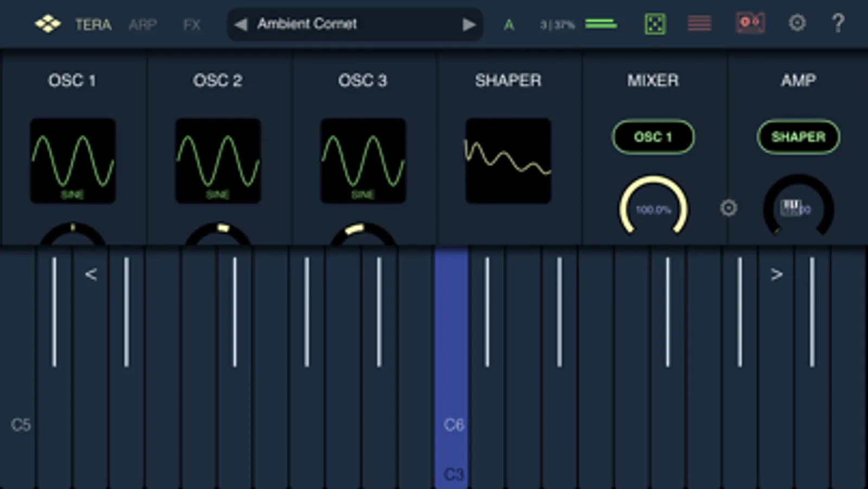Select the MIXER module header

653,80
